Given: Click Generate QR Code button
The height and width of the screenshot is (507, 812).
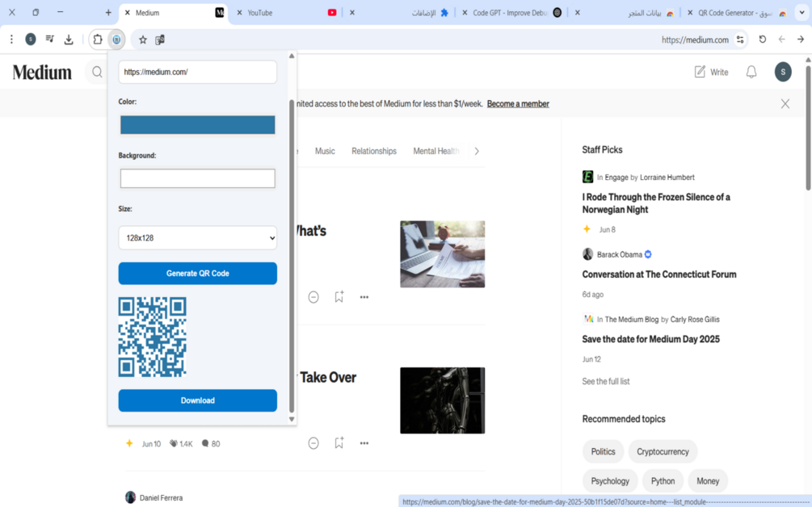Looking at the screenshot, I should (198, 273).
